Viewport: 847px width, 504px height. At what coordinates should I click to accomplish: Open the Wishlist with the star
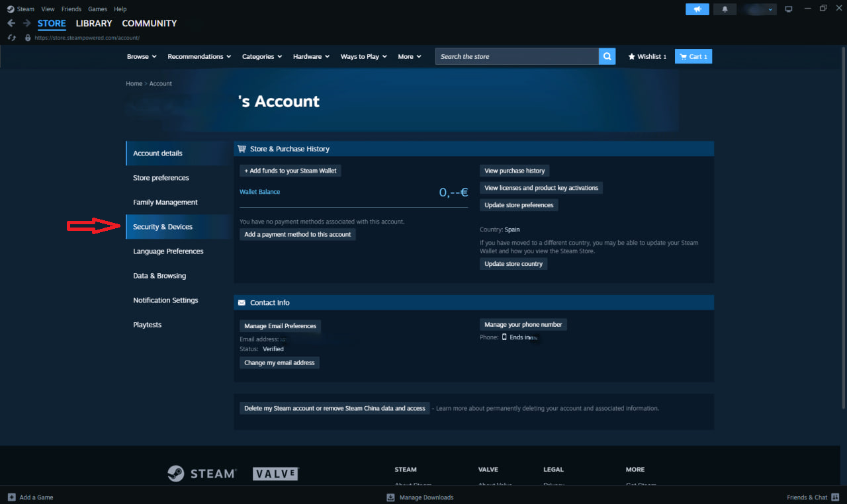[647, 56]
